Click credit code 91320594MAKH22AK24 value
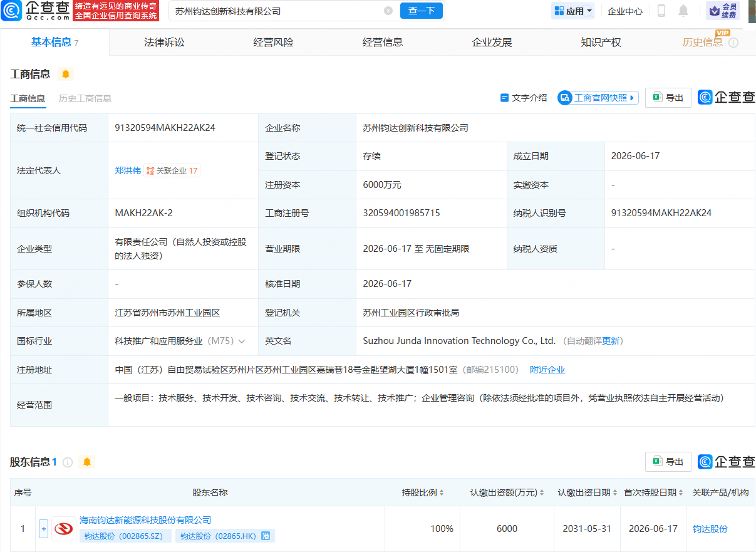The height and width of the screenshot is (552, 756). click(x=165, y=128)
